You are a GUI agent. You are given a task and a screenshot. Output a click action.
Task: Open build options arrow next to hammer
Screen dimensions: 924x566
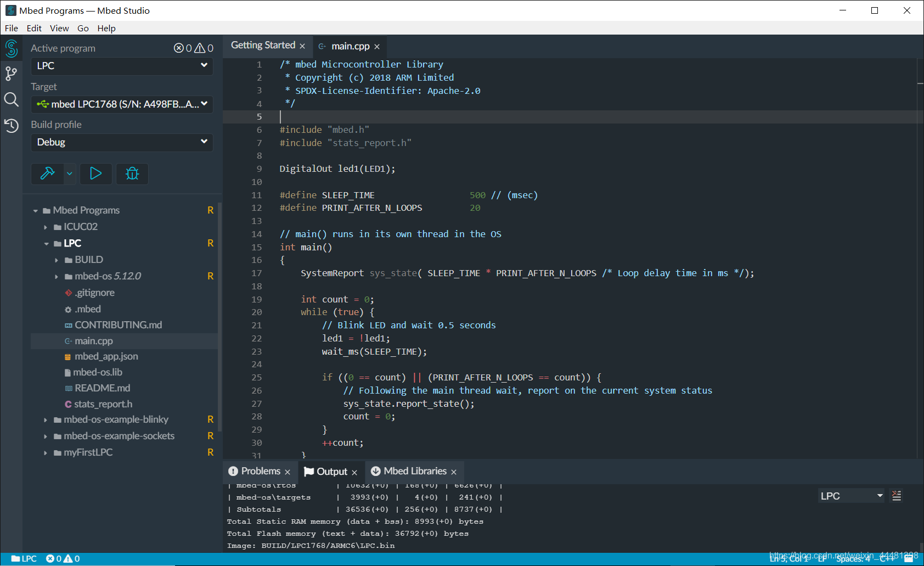click(x=70, y=173)
